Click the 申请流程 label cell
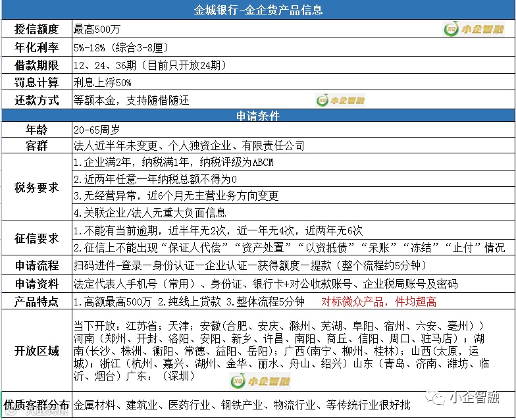Image resolution: width=516 pixels, height=420 pixels. tap(37, 265)
